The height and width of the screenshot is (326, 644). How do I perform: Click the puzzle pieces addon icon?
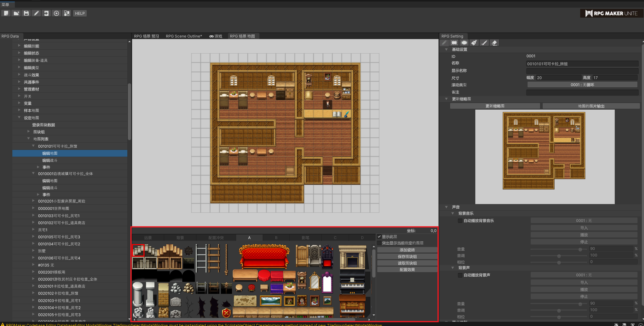click(x=67, y=13)
